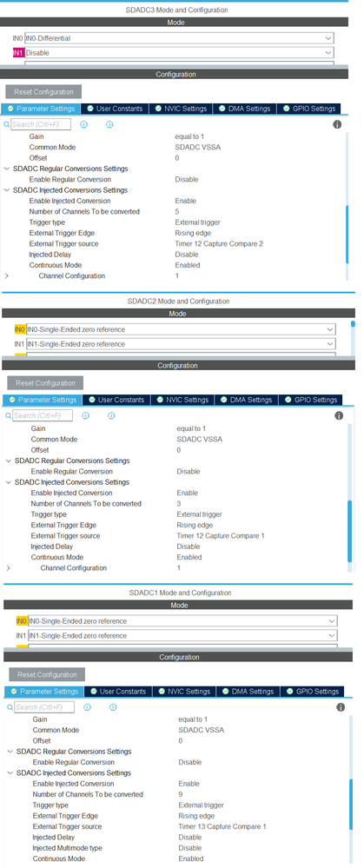The width and height of the screenshot is (364, 868).
Task: Click SDADC3 channel count value 5
Action: pyautogui.click(x=177, y=211)
